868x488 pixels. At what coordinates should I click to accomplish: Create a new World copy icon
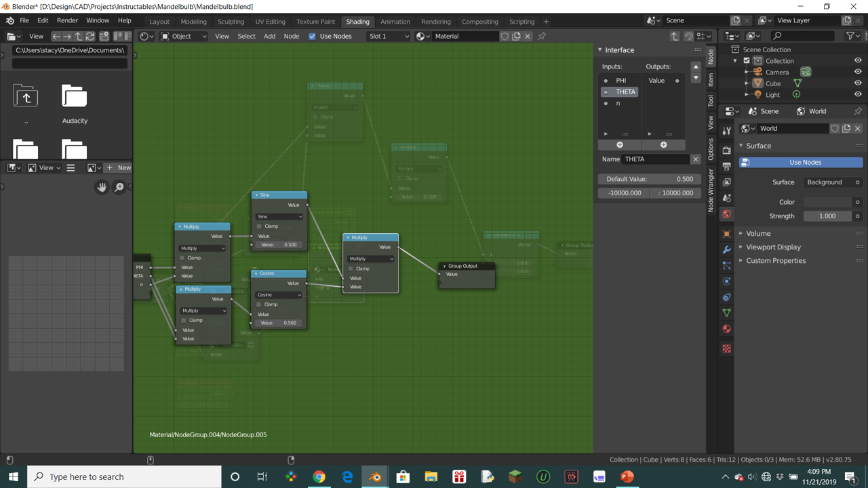(x=846, y=129)
